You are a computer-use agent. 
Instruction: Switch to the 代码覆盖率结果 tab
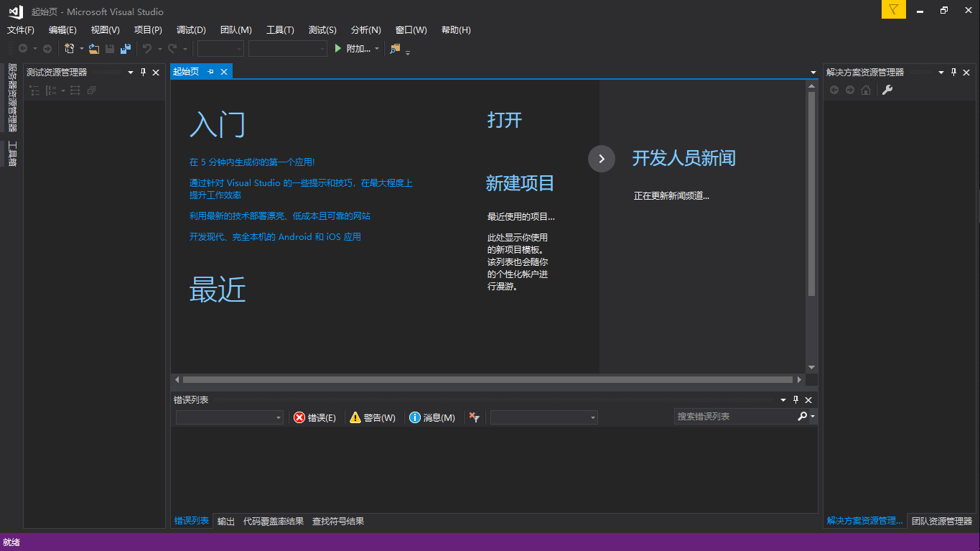point(274,522)
